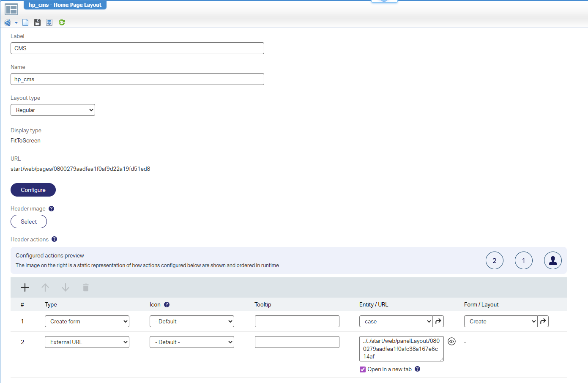Viewport: 588px width, 383px height.
Task: Expand the 'Create form' type dropdown
Action: coord(87,321)
